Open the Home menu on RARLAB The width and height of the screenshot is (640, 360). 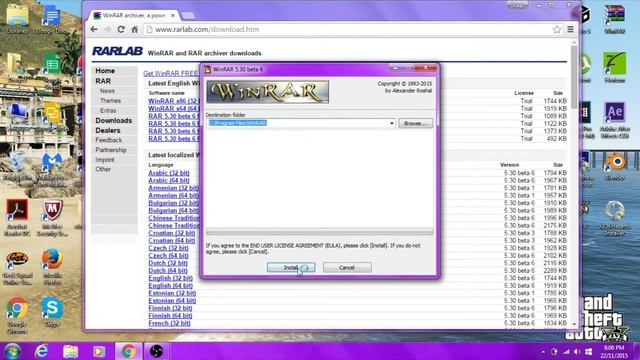pyautogui.click(x=105, y=71)
